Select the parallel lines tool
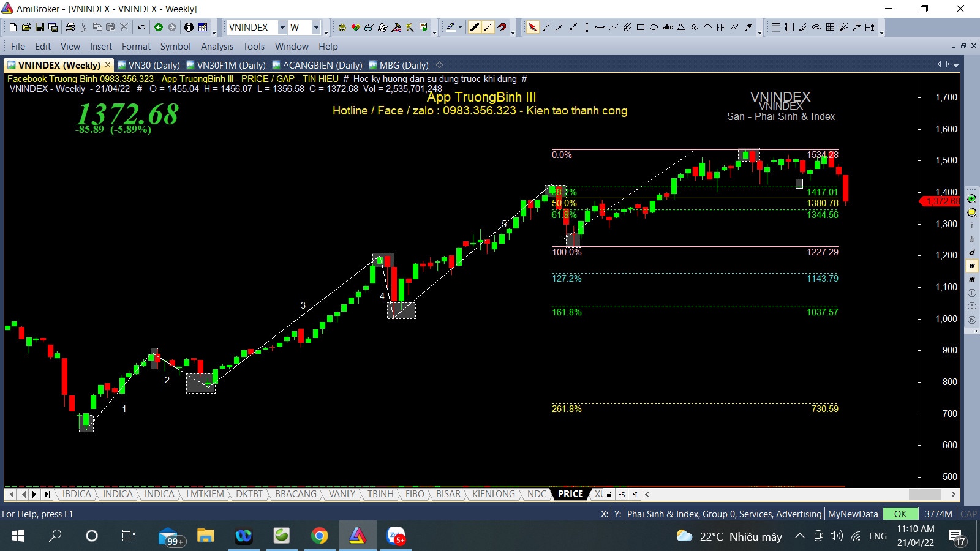Image resolution: width=980 pixels, height=551 pixels. (614, 27)
